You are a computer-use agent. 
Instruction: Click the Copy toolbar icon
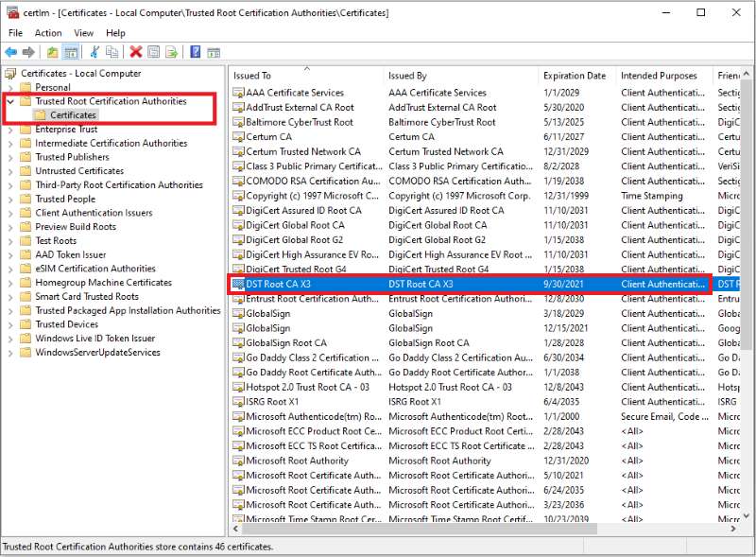[x=112, y=52]
